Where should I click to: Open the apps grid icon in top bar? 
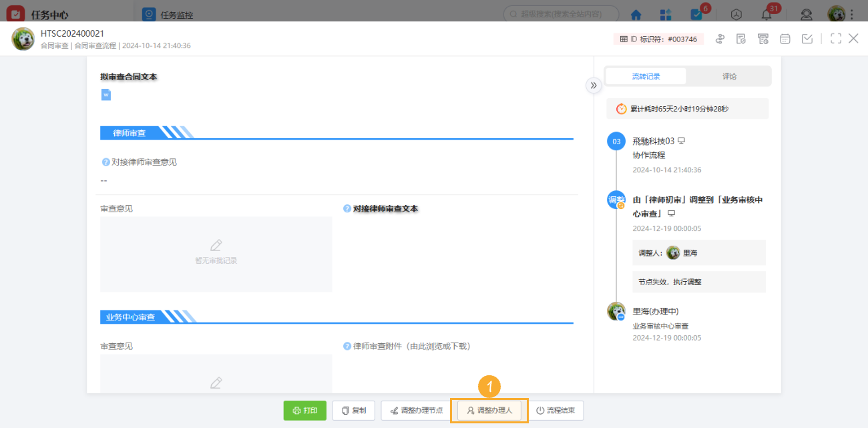[x=664, y=14]
